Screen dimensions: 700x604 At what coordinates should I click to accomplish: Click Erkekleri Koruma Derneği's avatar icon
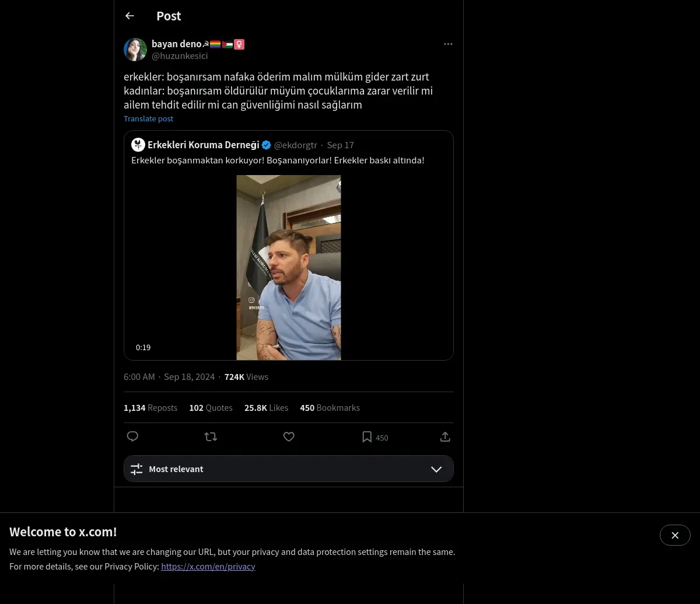pos(138,145)
